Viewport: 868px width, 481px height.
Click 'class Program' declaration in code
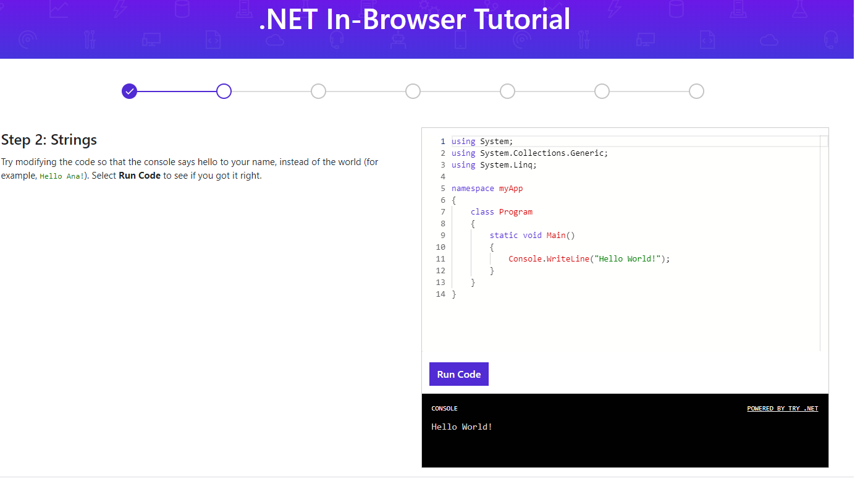click(x=501, y=212)
